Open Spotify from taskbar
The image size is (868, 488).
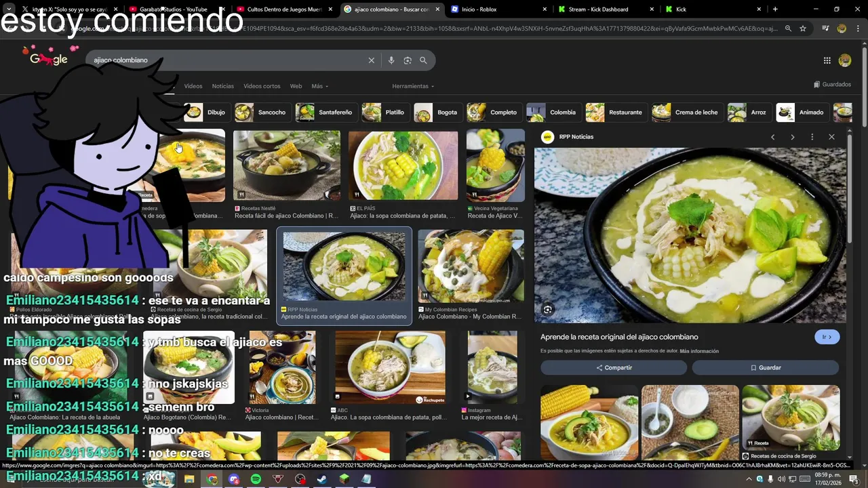coord(256,479)
